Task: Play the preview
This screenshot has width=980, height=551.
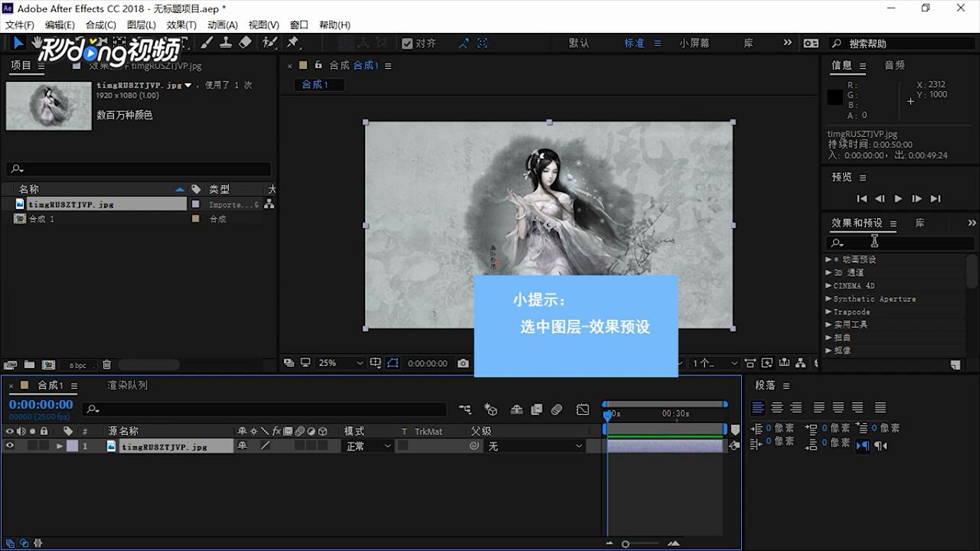Action: coord(898,199)
